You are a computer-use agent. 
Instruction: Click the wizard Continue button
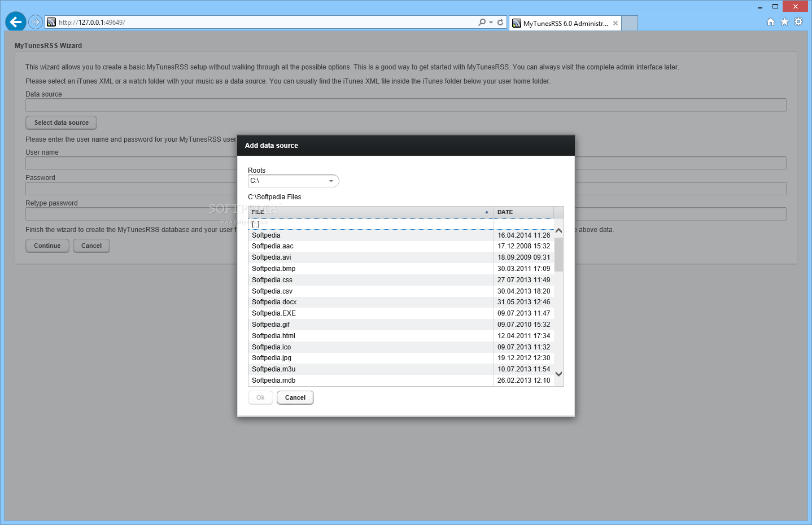[47, 246]
